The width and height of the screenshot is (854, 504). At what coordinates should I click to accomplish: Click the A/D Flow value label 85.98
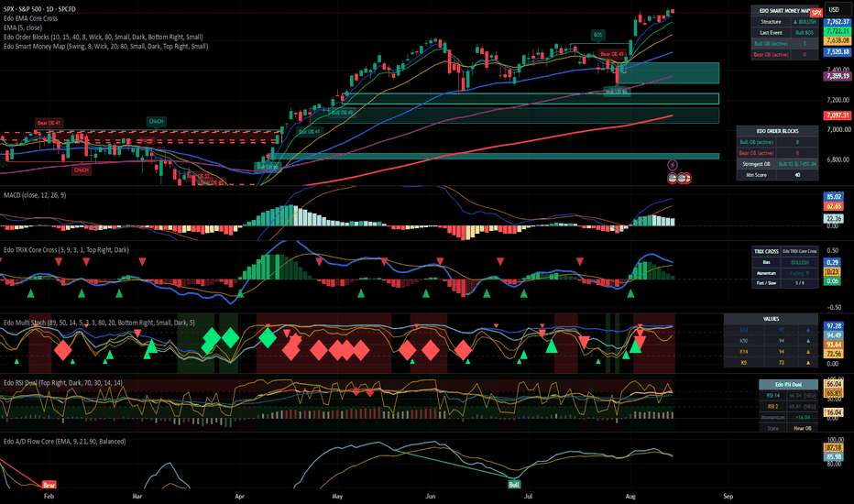click(x=833, y=456)
